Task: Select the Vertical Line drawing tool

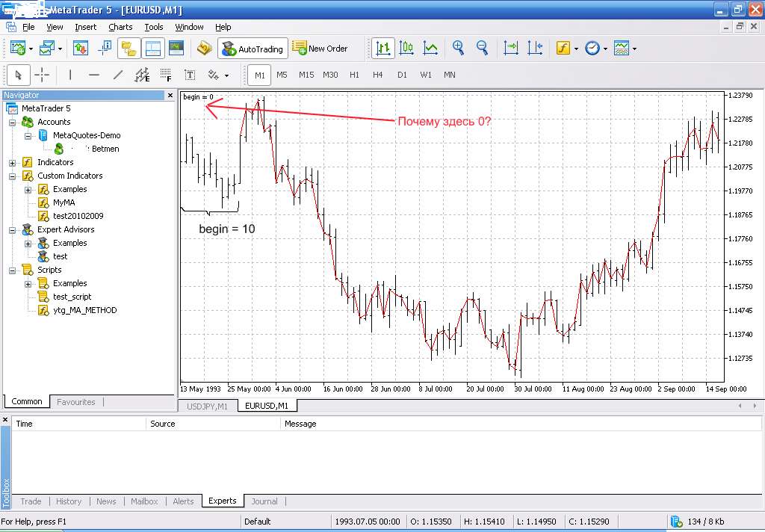Action: [x=70, y=75]
